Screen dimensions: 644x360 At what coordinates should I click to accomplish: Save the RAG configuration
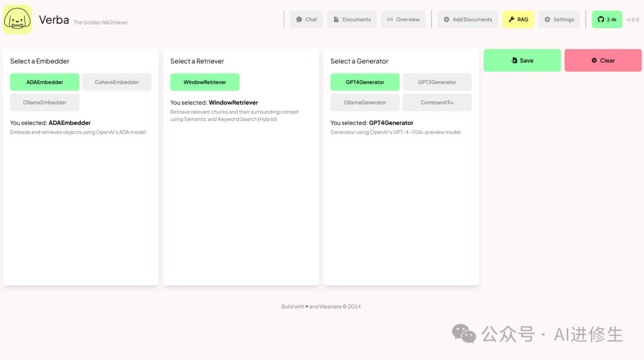tap(522, 60)
